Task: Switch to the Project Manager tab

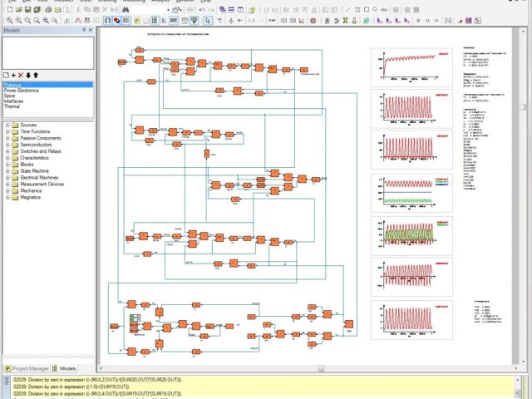Action: [x=27, y=368]
